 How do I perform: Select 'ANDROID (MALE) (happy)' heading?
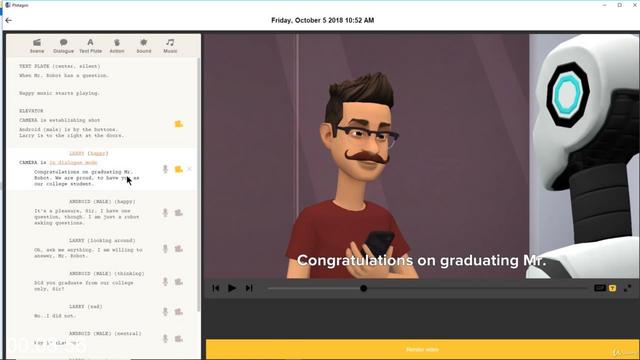tap(102, 202)
